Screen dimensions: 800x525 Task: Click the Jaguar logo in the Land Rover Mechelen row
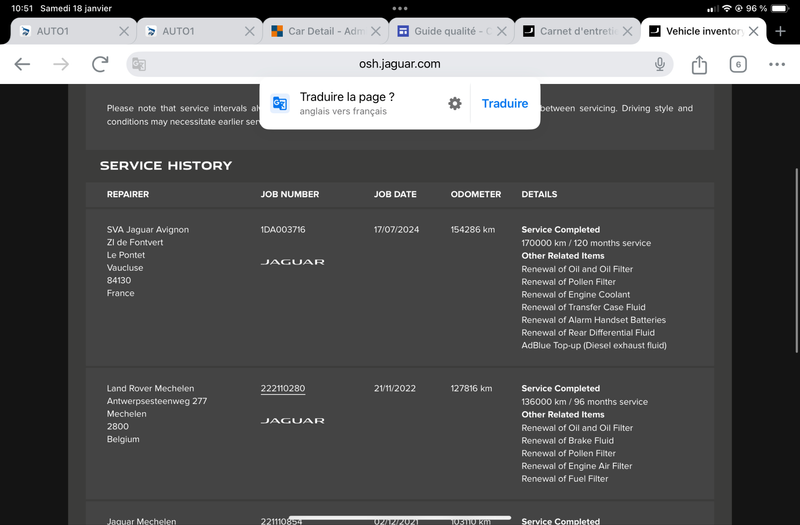pos(292,420)
